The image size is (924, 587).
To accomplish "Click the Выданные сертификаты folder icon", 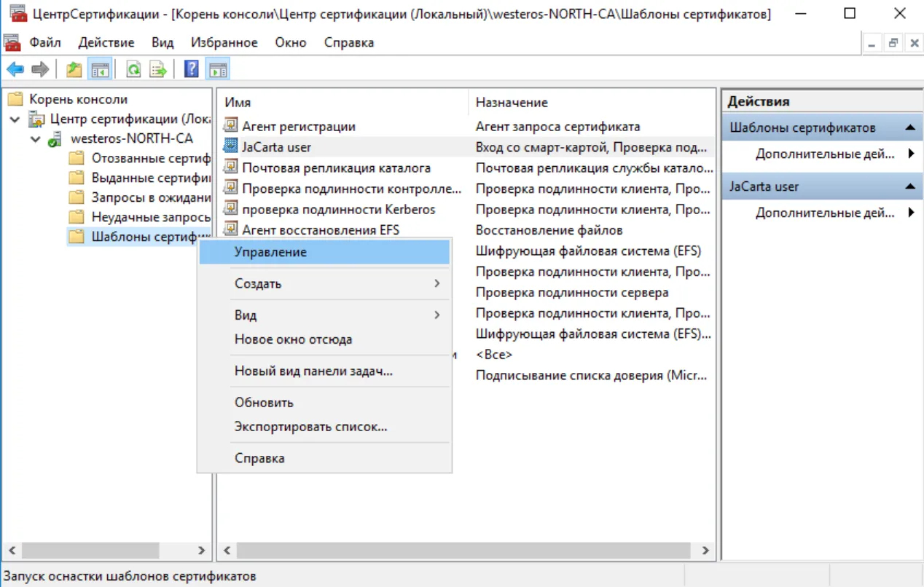I will [x=77, y=178].
